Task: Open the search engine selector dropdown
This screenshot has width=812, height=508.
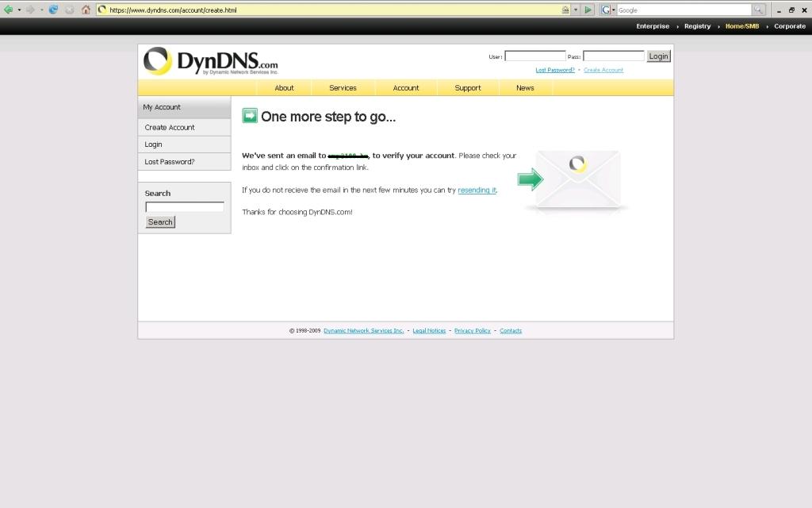Action: [614, 10]
